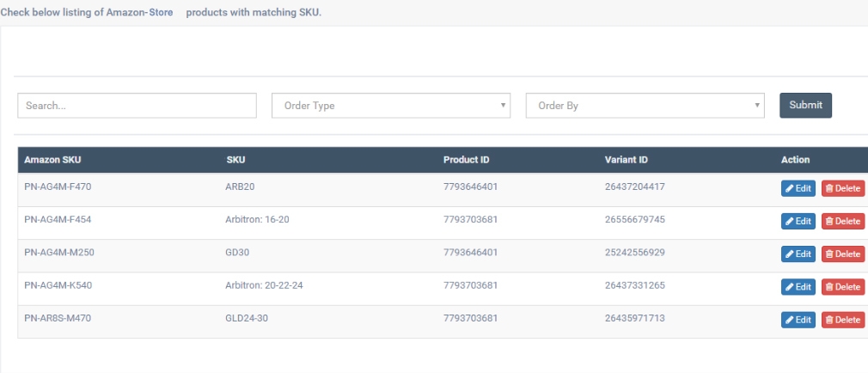Image resolution: width=868 pixels, height=373 pixels.
Task: Select Variant ID 26437331265
Action: pyautogui.click(x=635, y=285)
